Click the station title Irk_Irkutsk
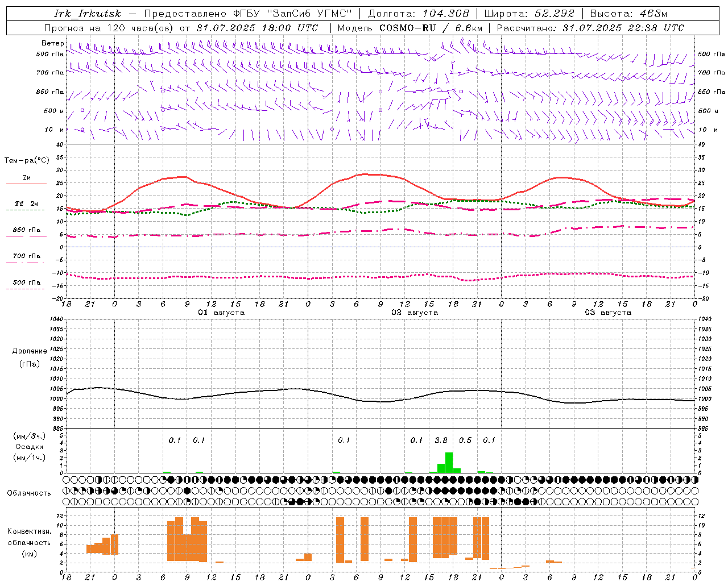The image size is (728, 582). click(x=88, y=14)
